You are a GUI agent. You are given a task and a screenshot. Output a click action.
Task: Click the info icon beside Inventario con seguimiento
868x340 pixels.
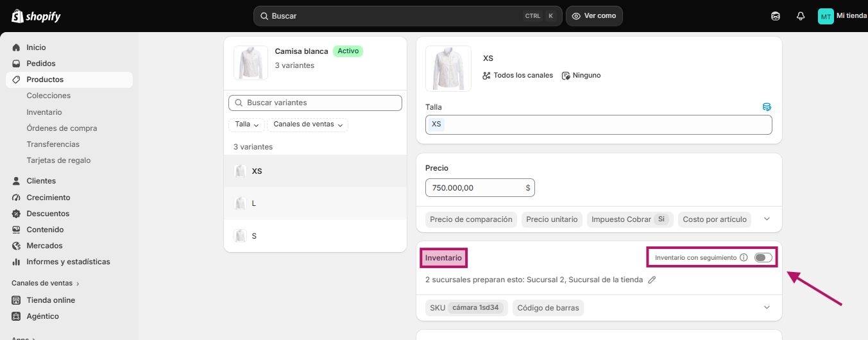pos(744,257)
